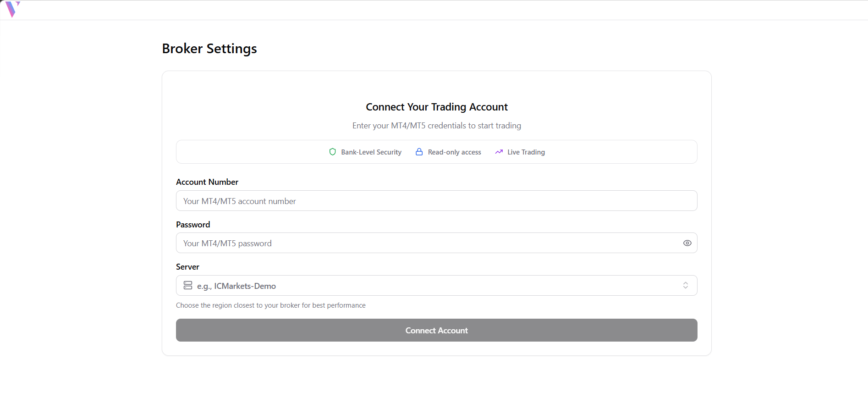Click the purple V logo
The image size is (868, 409).
click(x=12, y=9)
